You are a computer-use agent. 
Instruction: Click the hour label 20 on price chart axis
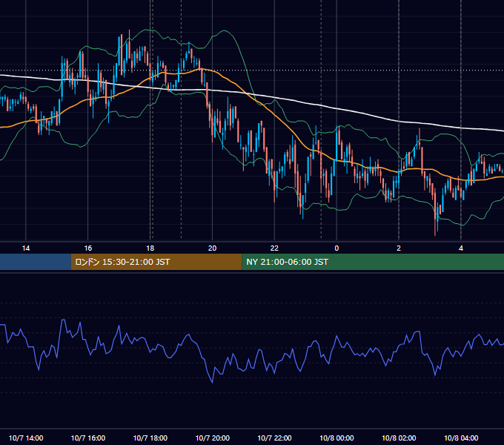[x=212, y=248]
